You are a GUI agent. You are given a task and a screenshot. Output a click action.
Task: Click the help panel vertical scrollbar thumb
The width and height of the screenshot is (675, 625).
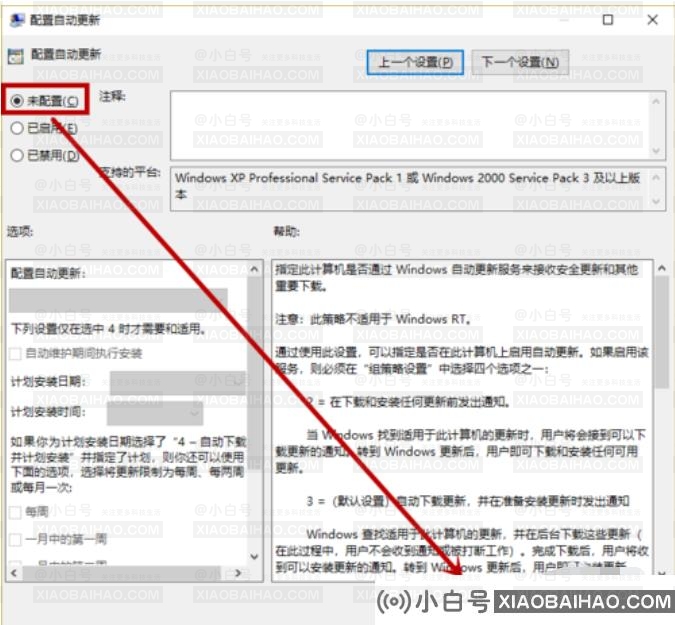(x=662, y=332)
